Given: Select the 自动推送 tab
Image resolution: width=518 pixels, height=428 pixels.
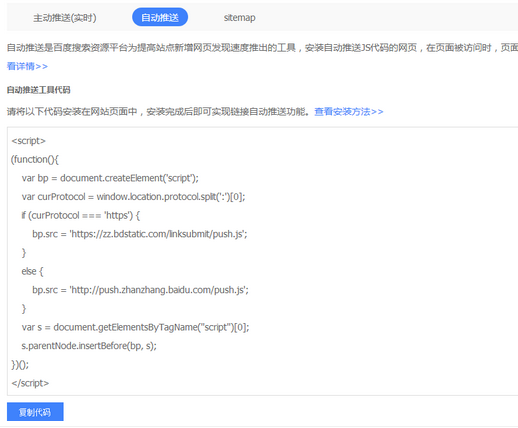Looking at the screenshot, I should 160,17.
